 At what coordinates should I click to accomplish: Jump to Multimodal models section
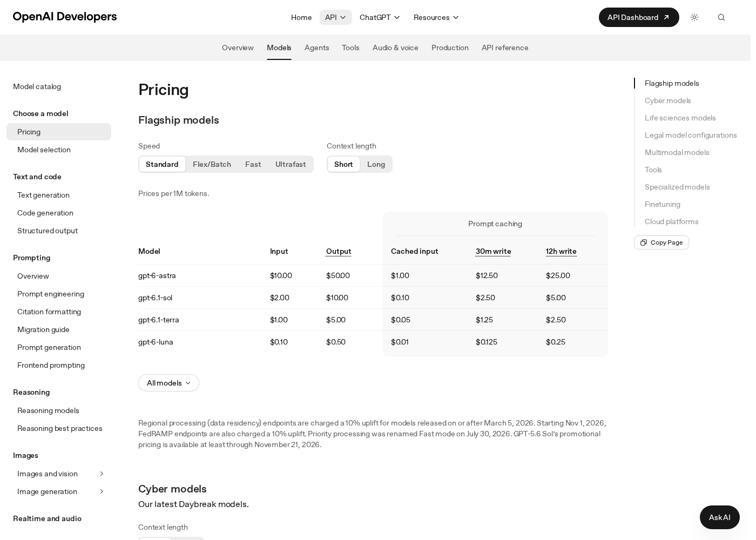click(x=677, y=152)
